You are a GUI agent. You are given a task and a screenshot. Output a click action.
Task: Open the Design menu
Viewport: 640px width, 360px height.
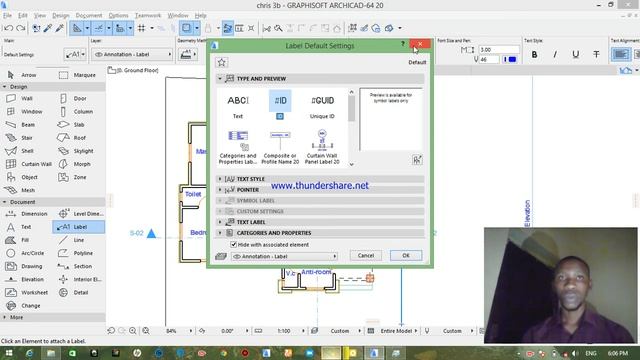click(x=60, y=16)
